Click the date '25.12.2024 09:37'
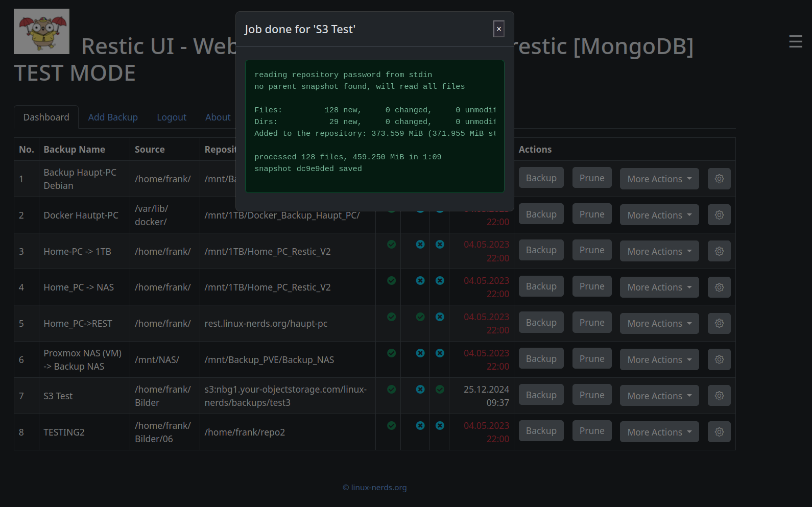The height and width of the screenshot is (507, 812). coord(486,396)
